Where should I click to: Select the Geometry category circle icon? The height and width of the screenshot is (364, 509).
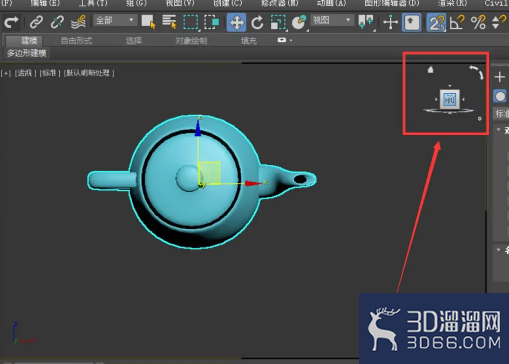[500, 97]
